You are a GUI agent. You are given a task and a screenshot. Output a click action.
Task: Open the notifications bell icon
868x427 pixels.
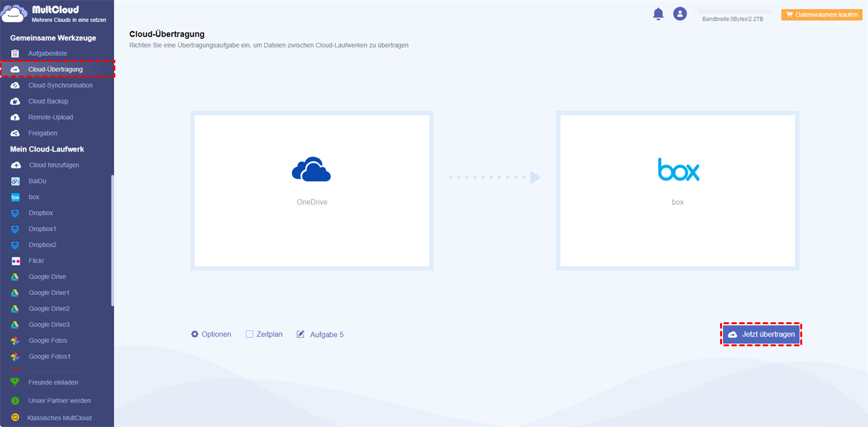pyautogui.click(x=658, y=14)
